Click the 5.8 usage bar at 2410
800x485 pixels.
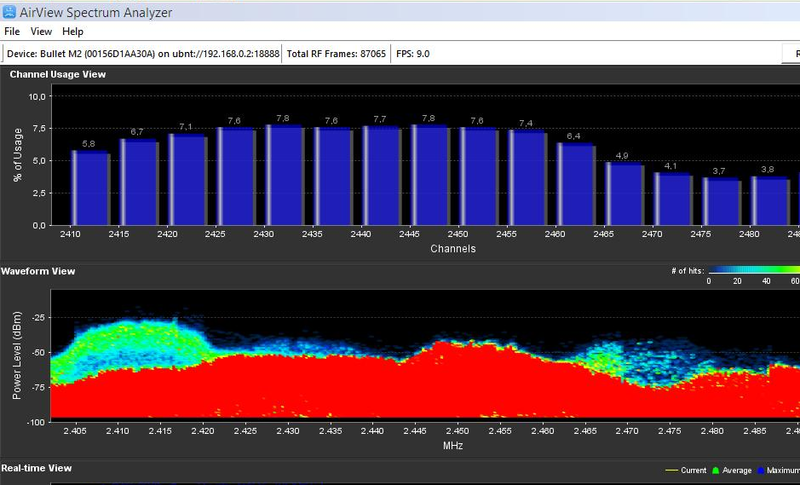pos(90,188)
